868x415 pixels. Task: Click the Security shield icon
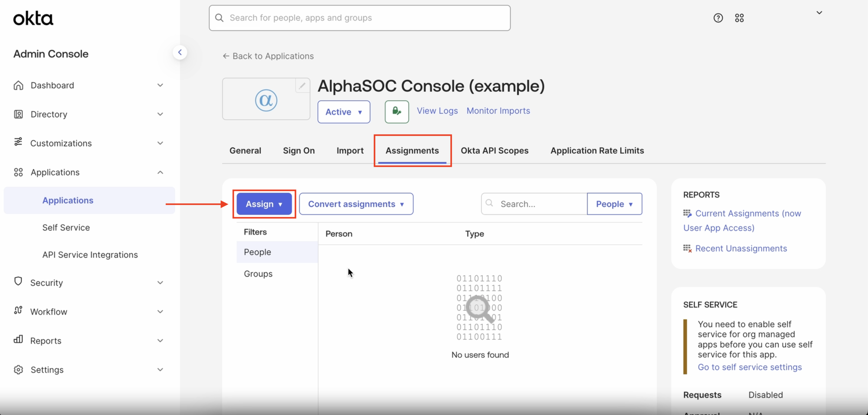(18, 282)
